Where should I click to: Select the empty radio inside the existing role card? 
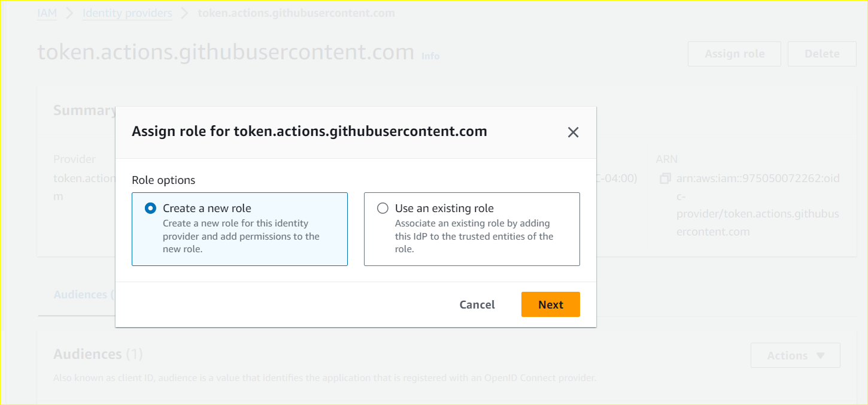click(382, 208)
